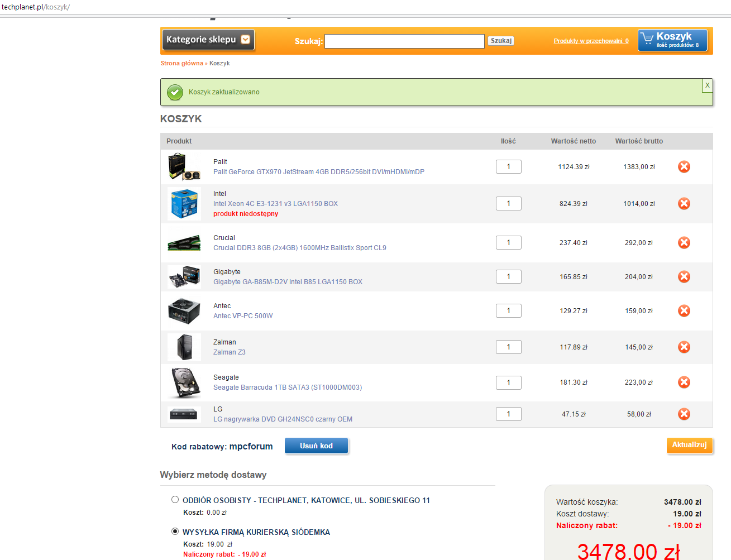This screenshot has height=560, width=731.
Task: Open 'Produkty w przechowalni: 0' link
Action: click(591, 41)
